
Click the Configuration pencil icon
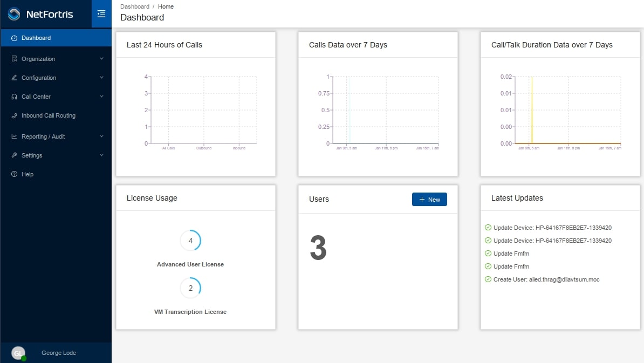[15, 78]
